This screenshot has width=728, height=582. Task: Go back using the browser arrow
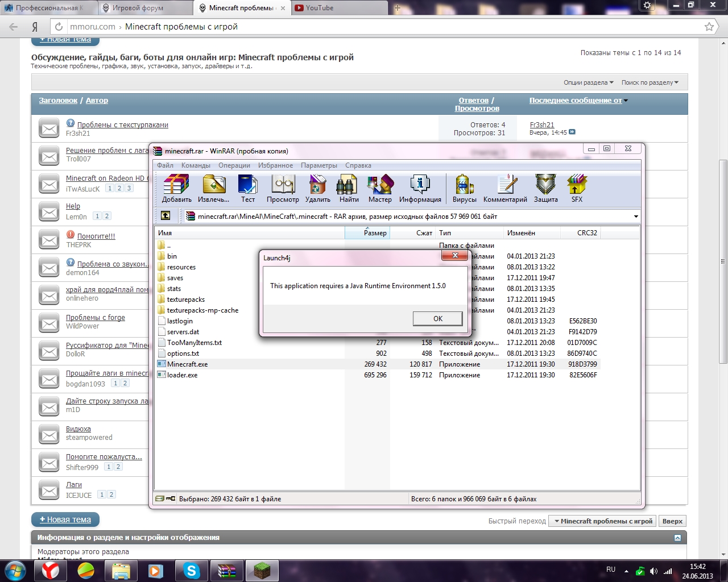point(14,27)
